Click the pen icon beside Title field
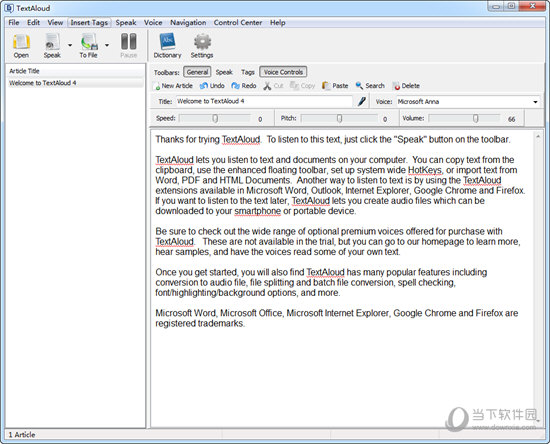550x444 pixels. point(362,102)
